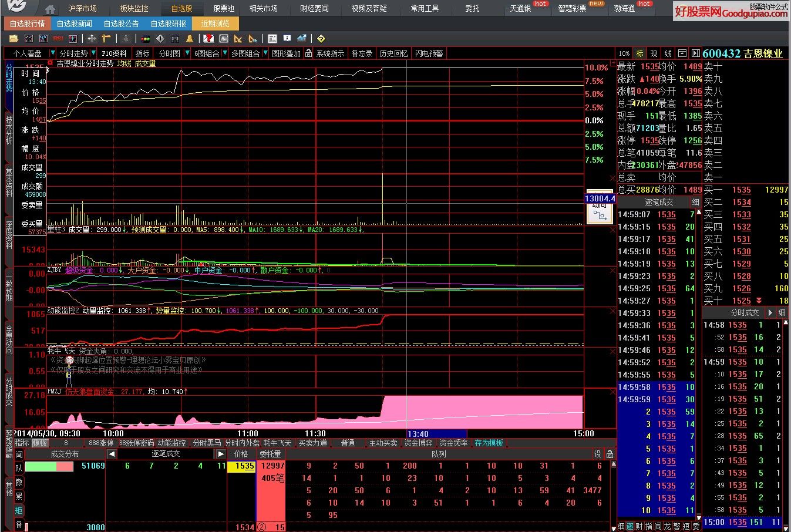Open the 财经要闻 top menu
791x532 pixels.
tap(314, 9)
